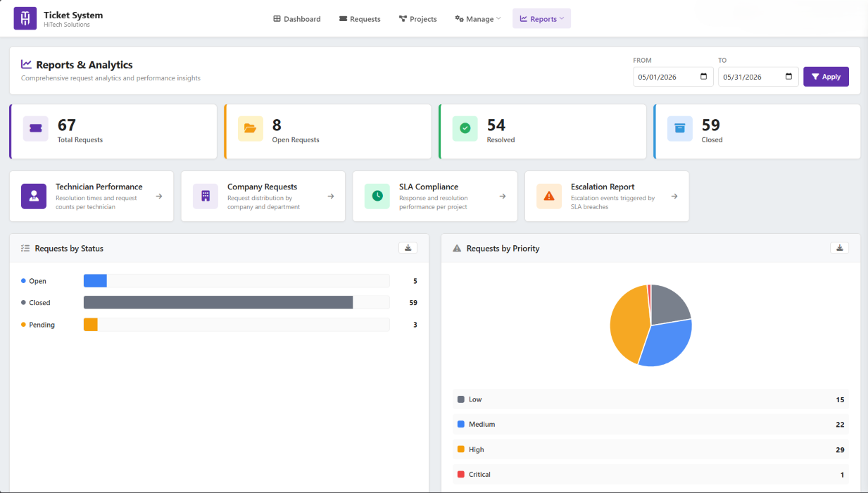Click the High priority count 29
868x493 pixels.
point(840,449)
